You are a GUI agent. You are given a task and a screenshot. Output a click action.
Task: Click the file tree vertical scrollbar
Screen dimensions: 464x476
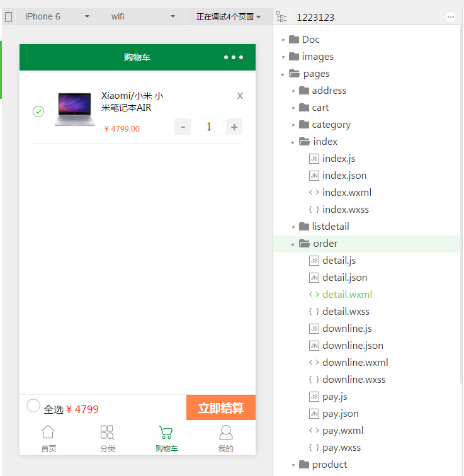[461, 203]
